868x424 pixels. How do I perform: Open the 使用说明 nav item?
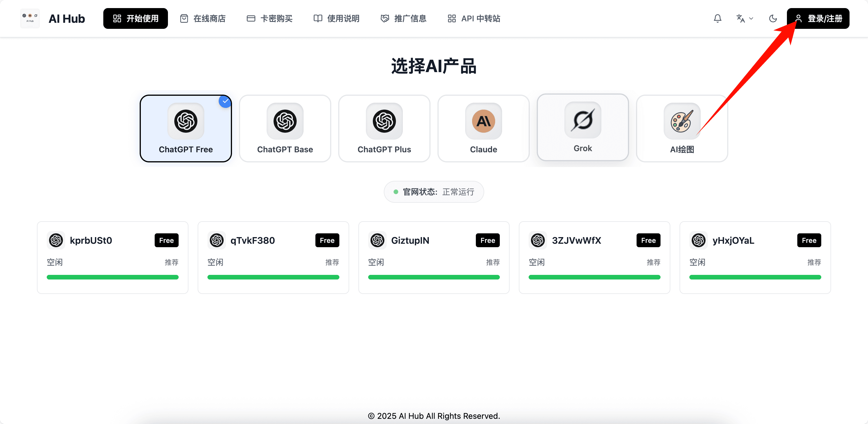[336, 18]
